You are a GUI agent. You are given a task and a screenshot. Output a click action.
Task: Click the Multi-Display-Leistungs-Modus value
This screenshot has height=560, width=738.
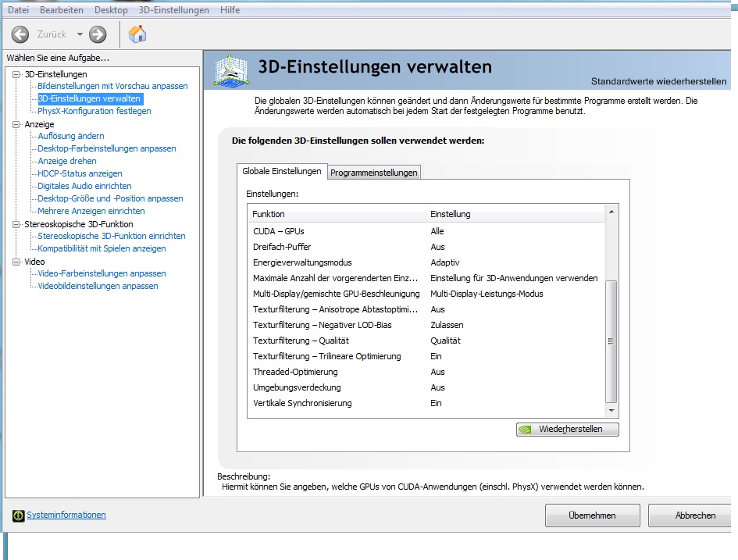click(x=487, y=294)
